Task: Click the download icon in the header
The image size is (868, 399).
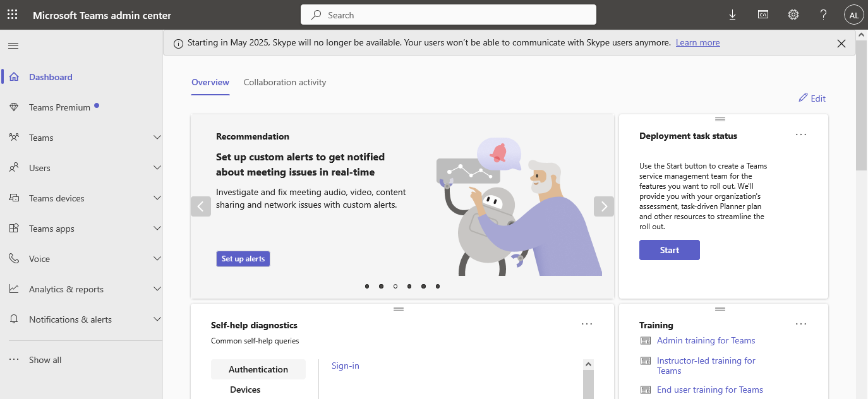Action: coord(733,15)
